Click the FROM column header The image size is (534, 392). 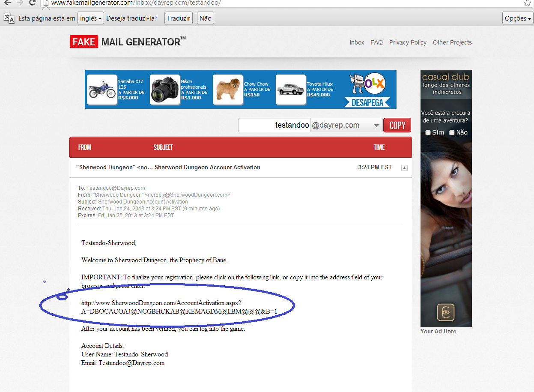85,147
